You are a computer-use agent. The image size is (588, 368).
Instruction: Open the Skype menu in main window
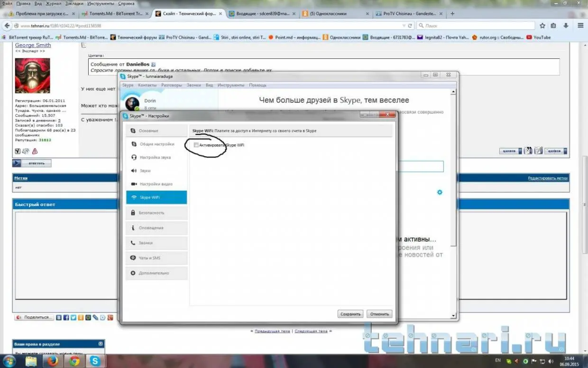click(128, 85)
